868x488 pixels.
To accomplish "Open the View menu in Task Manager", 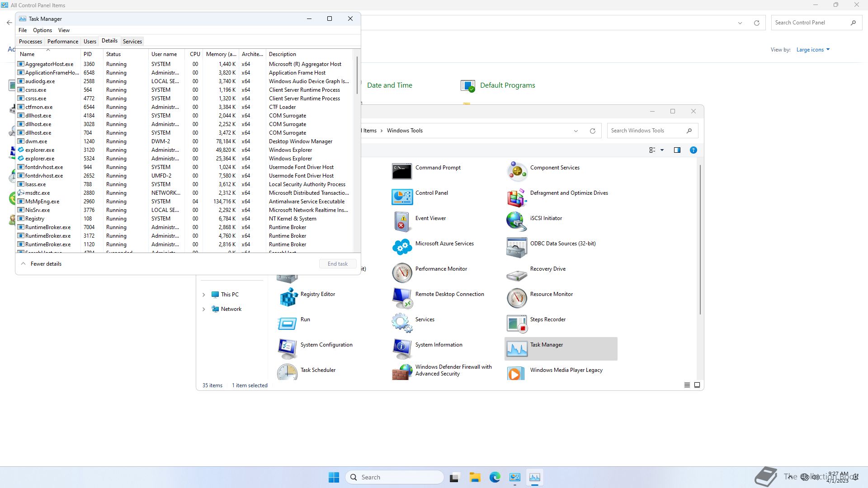I will point(64,30).
